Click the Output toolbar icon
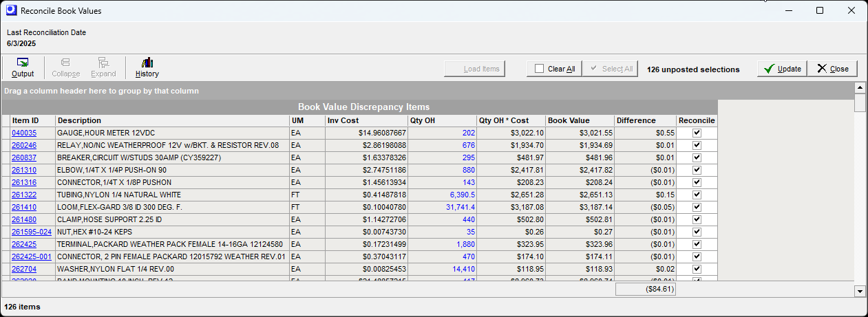The height and width of the screenshot is (317, 868). [x=23, y=67]
